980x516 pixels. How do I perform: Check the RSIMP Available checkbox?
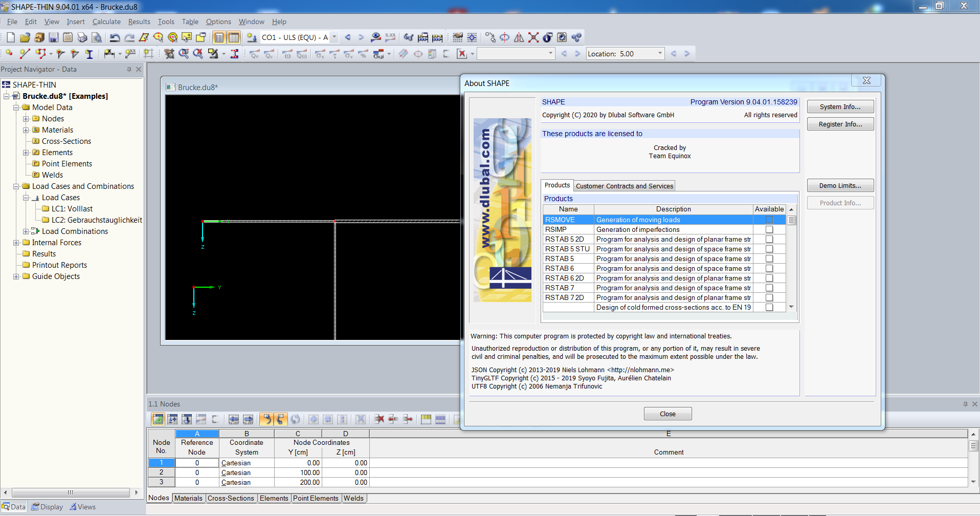[769, 229]
